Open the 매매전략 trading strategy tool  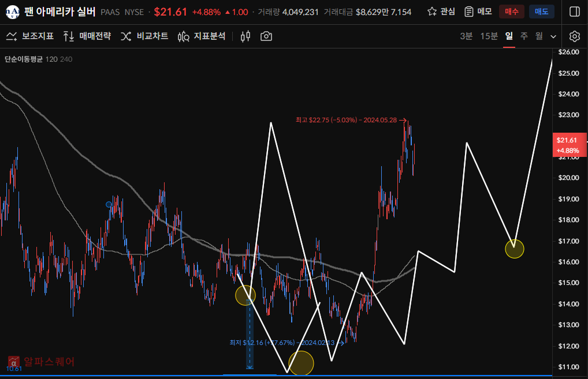[x=87, y=36]
